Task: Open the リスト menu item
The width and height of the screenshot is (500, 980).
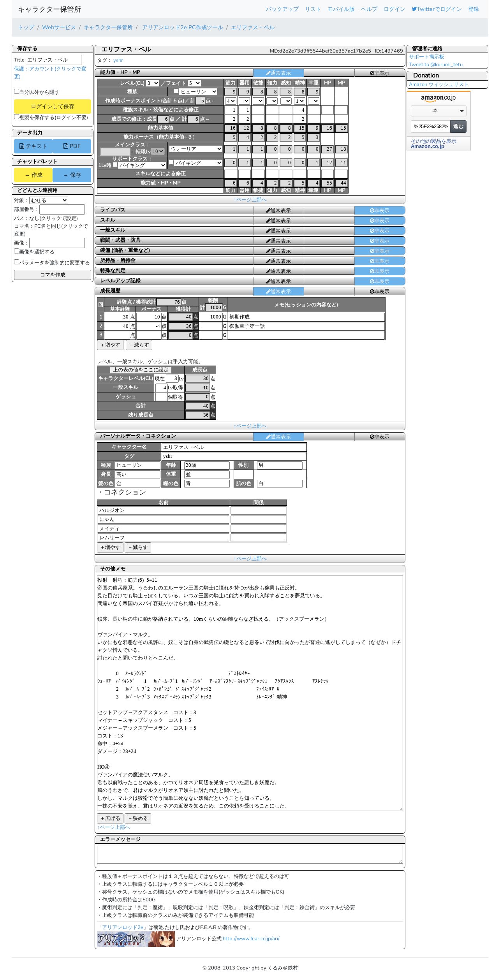Action: [x=313, y=9]
